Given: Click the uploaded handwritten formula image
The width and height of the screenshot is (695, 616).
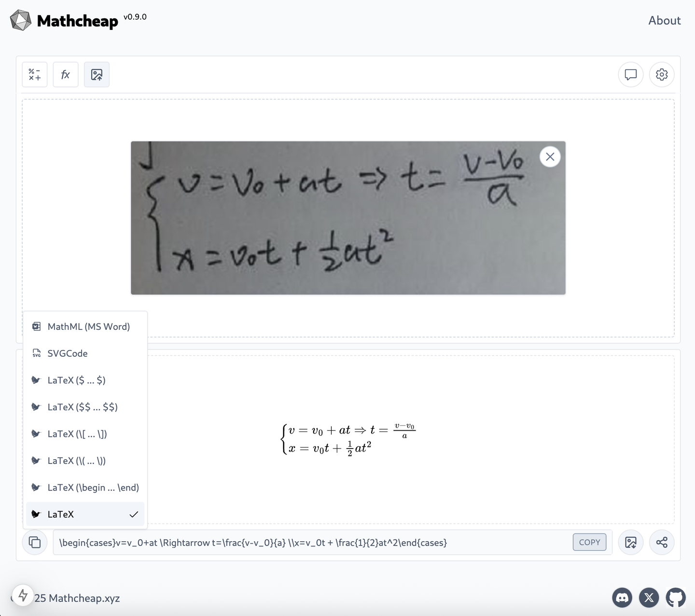Looking at the screenshot, I should point(348,218).
